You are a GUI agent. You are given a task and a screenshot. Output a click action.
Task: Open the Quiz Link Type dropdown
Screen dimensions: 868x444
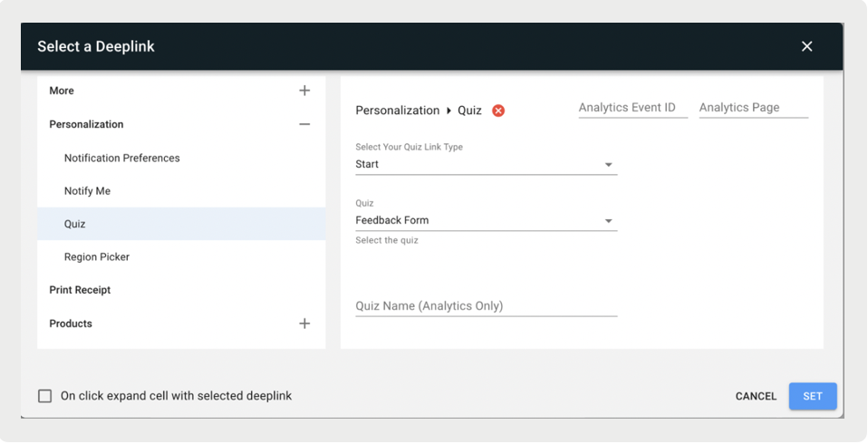[x=486, y=164]
